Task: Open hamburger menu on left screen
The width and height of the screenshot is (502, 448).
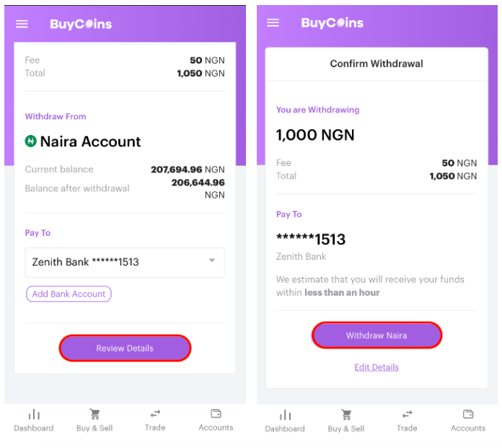Action: (22, 24)
